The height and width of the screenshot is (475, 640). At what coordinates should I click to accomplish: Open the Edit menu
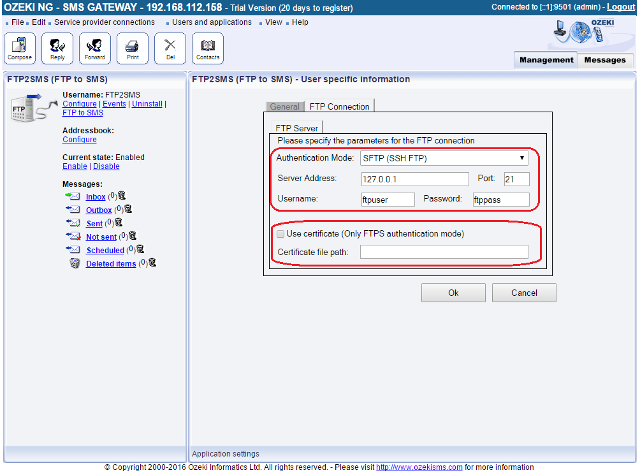point(39,22)
